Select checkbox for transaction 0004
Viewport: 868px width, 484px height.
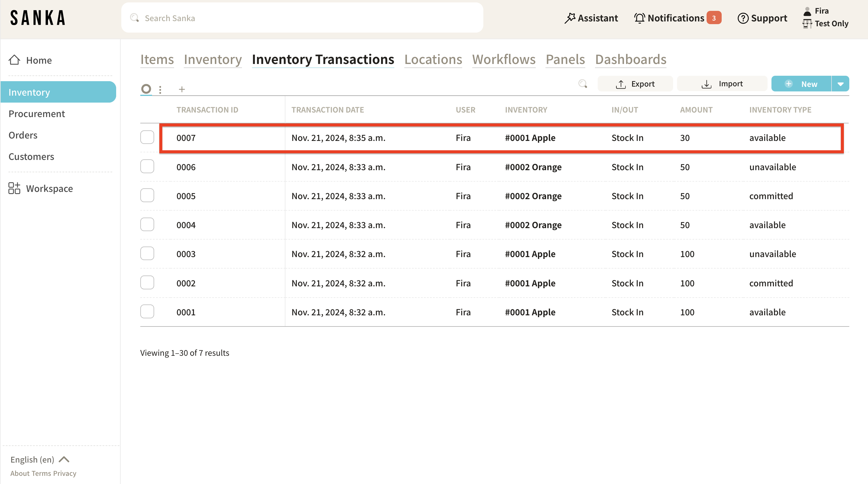click(x=147, y=225)
